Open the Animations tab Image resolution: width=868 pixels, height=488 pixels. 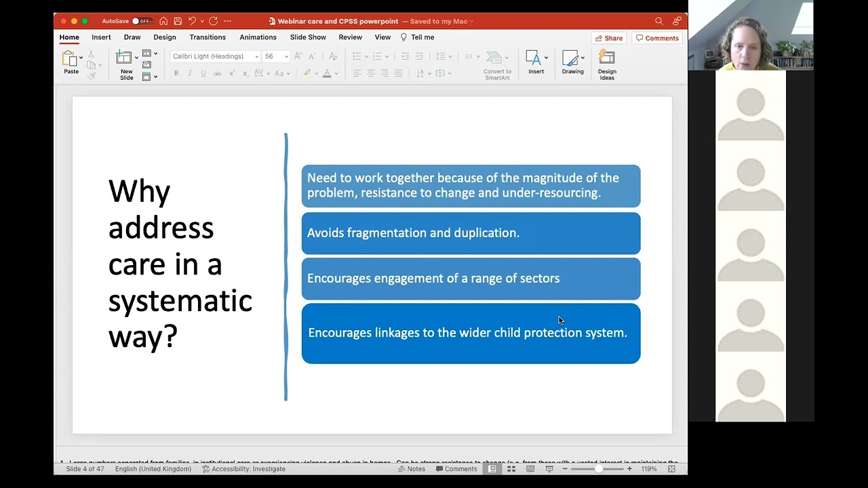tap(258, 37)
